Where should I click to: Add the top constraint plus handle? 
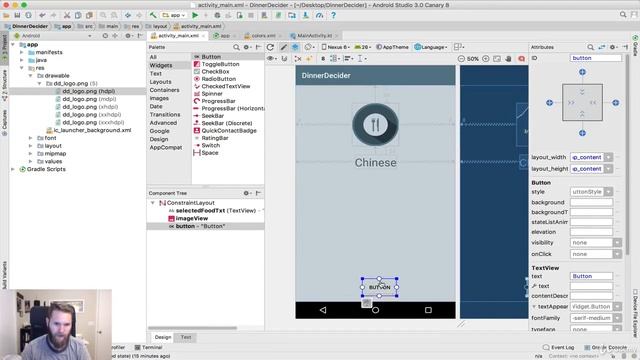click(x=582, y=72)
